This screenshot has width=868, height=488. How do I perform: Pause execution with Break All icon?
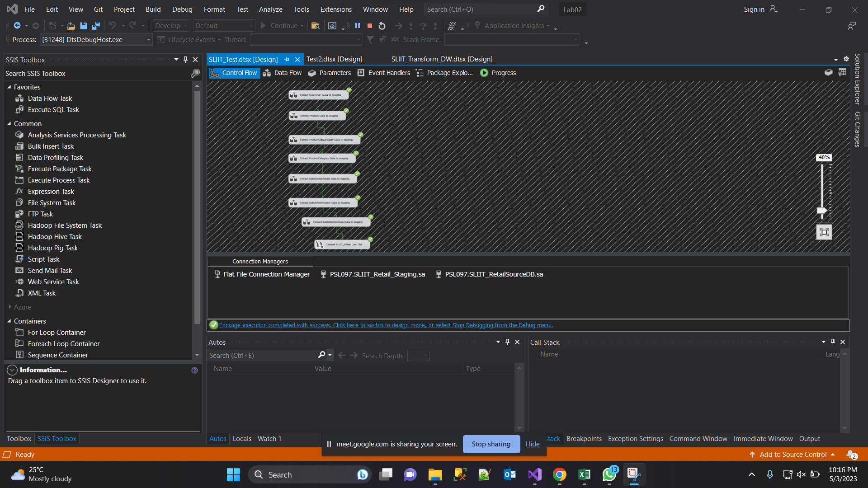click(358, 26)
